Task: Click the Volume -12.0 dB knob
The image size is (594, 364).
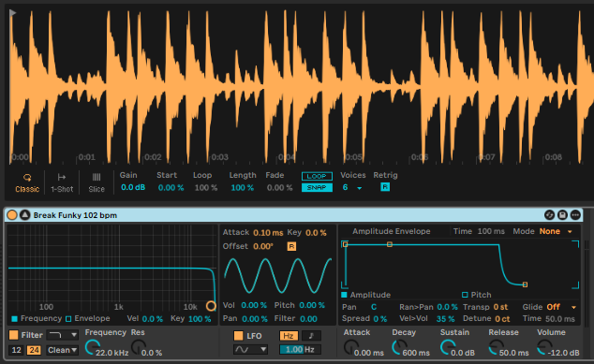Action: (x=544, y=347)
